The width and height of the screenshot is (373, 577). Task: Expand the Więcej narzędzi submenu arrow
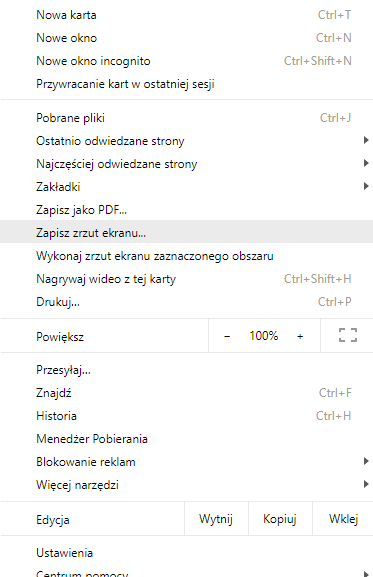point(366,484)
